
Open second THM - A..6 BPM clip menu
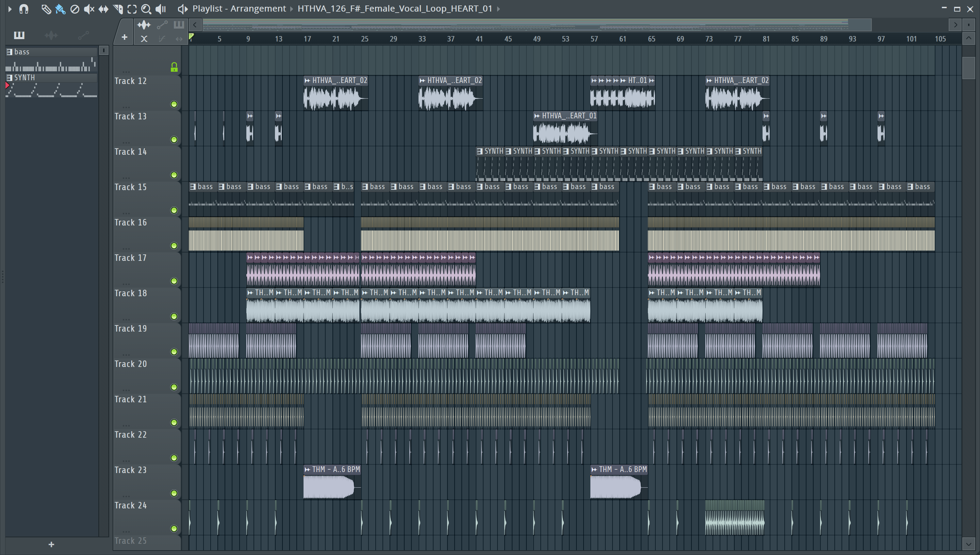click(x=594, y=470)
